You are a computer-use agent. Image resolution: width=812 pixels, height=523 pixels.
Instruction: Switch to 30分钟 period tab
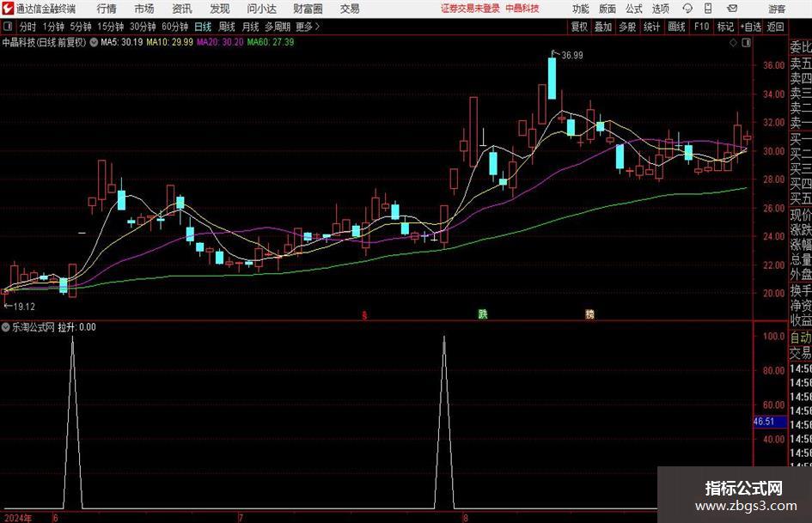(143, 27)
